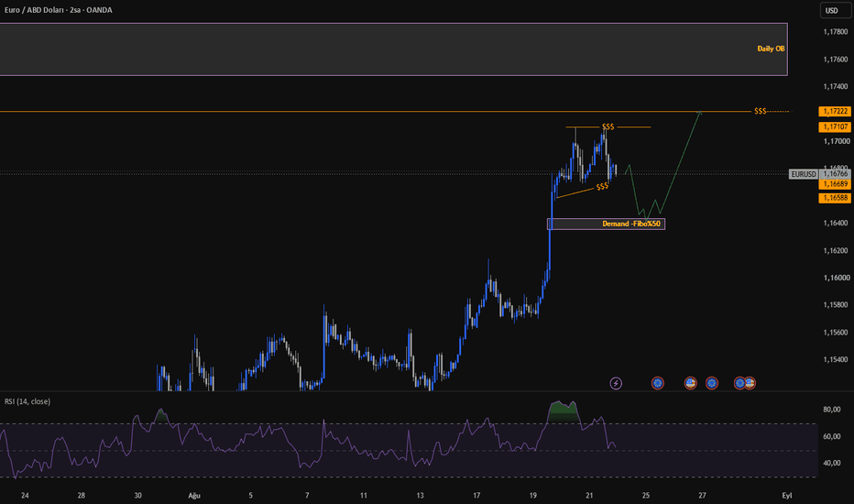Viewport: 854px width, 504px height.
Task: Select the RSI (14, close) indicator label
Action: [27, 401]
